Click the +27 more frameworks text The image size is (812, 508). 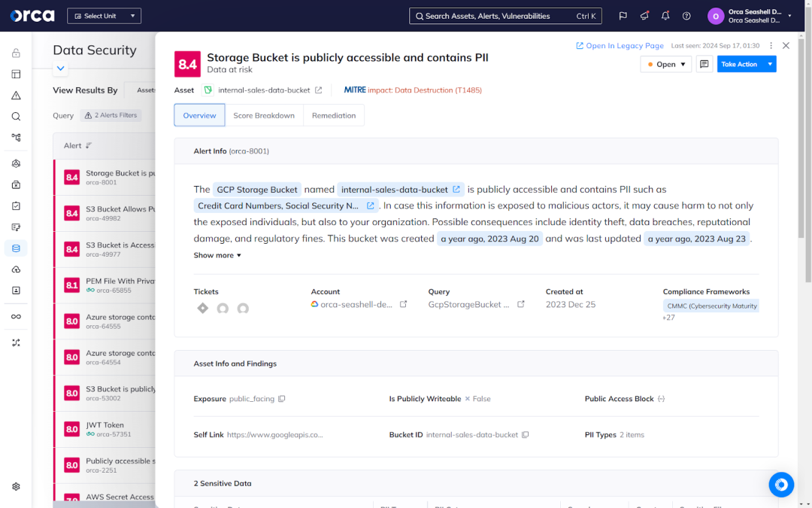pyautogui.click(x=668, y=318)
